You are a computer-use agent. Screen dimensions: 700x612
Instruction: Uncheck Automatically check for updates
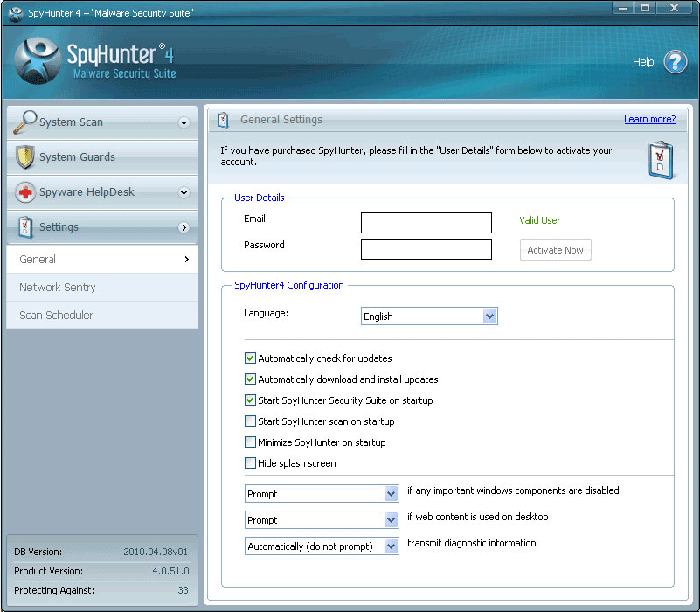coord(251,358)
